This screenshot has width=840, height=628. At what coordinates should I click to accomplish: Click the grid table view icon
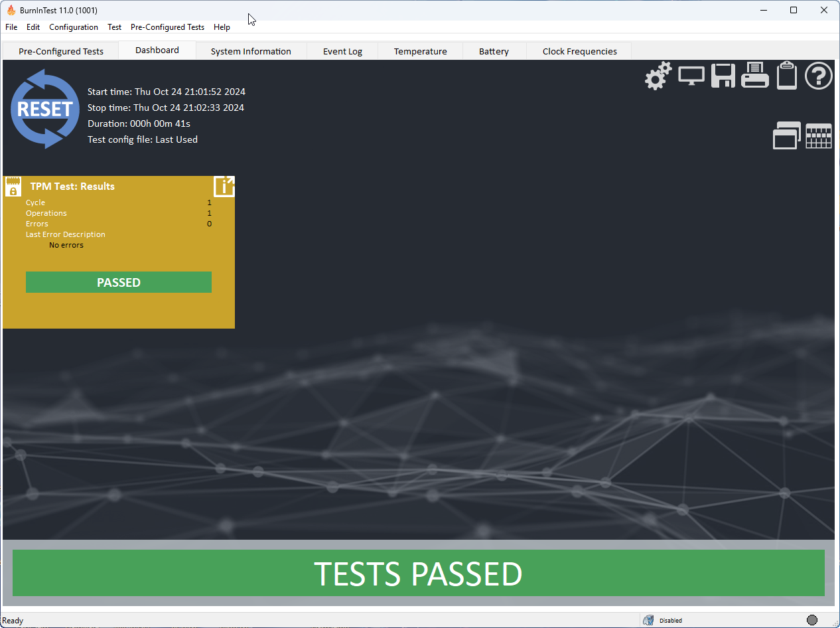coord(819,136)
